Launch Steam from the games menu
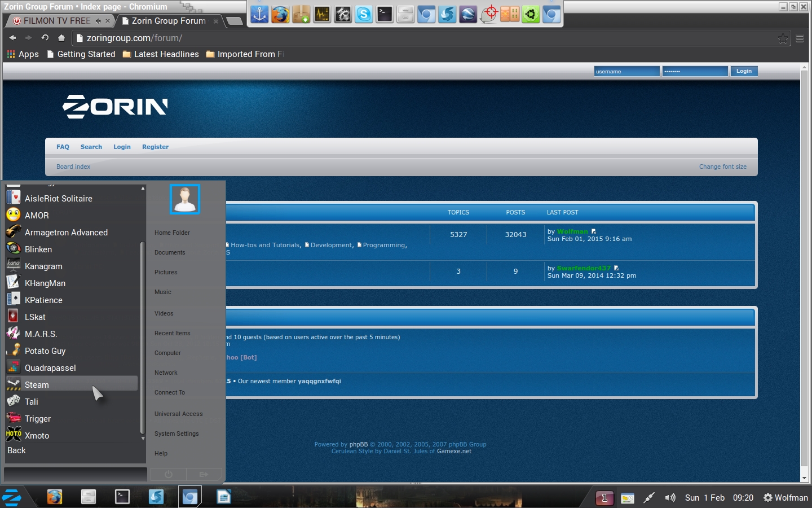 click(37, 384)
